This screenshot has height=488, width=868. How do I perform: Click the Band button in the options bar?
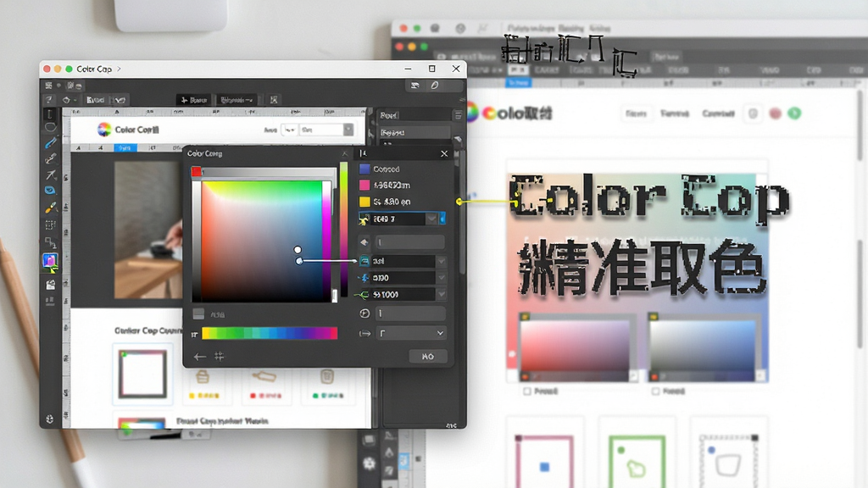[x=95, y=100]
